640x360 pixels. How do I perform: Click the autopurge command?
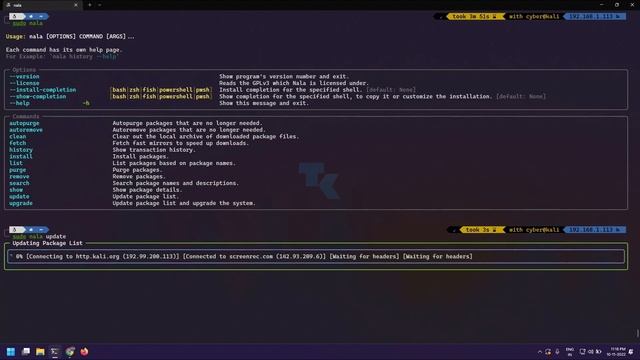point(24,123)
